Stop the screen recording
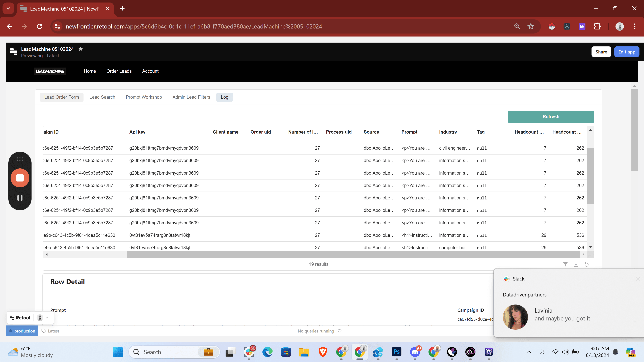644x362 pixels. [20, 178]
